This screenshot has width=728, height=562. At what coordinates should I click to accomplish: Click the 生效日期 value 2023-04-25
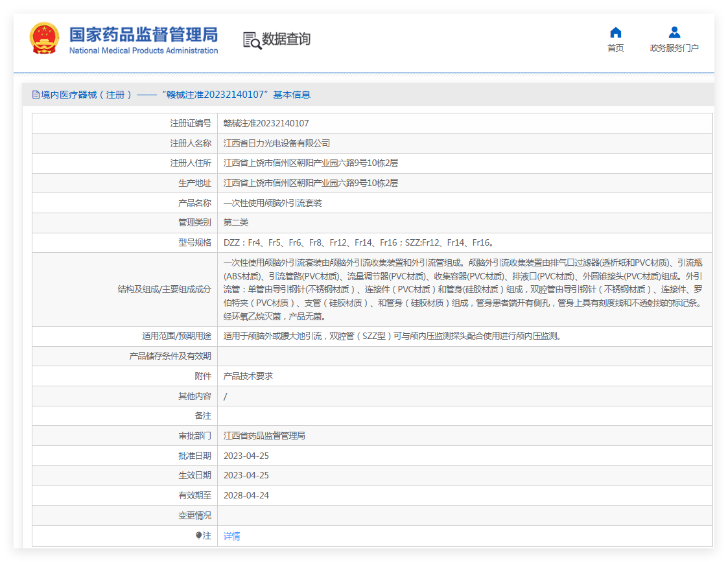[246, 476]
